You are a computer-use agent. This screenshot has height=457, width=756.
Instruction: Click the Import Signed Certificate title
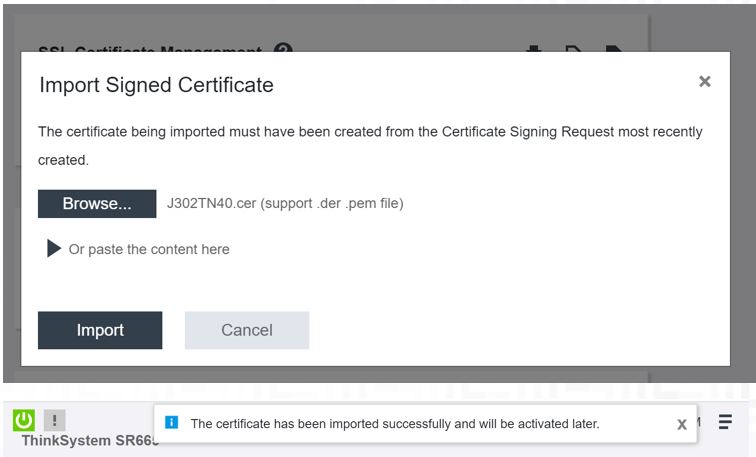click(156, 85)
